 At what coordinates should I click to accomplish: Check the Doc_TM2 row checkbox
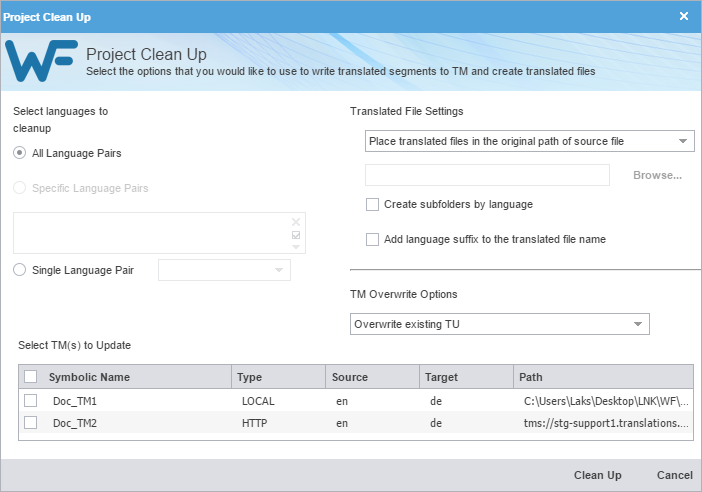[x=31, y=422]
